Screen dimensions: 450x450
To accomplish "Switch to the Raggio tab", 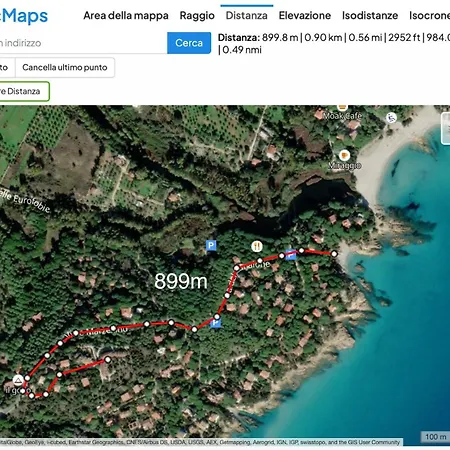I will [x=197, y=16].
